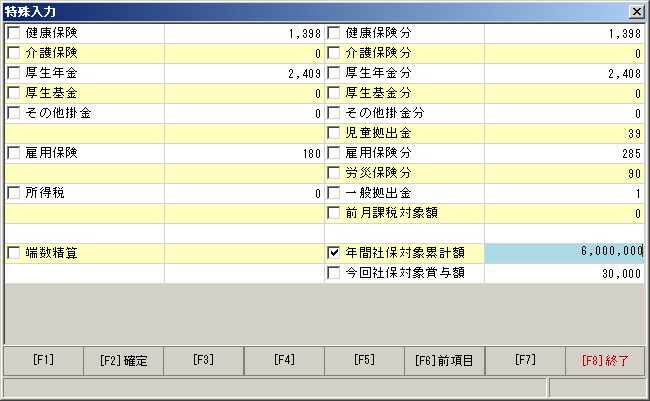This screenshot has width=650, height=401.
Task: Select the 一般拠出金 amount 1
Action: 564,193
